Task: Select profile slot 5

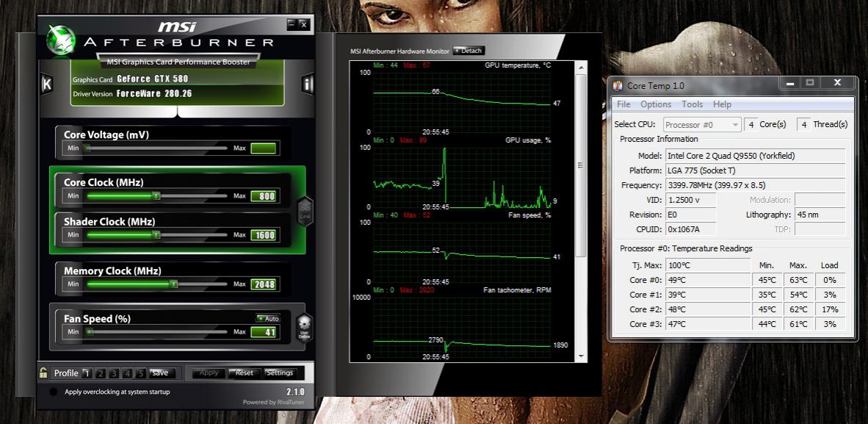Action: tap(141, 373)
